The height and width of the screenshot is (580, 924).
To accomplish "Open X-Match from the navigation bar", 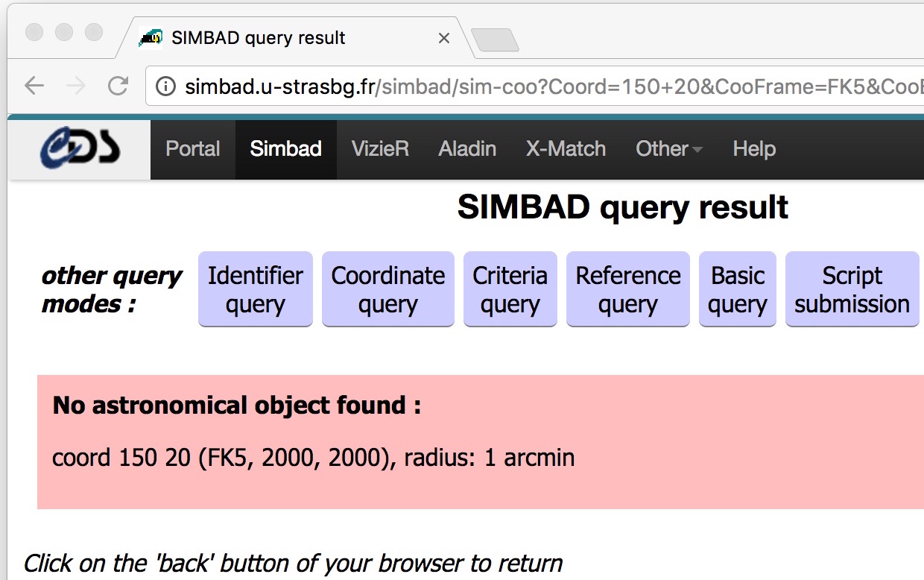I will 566,149.
